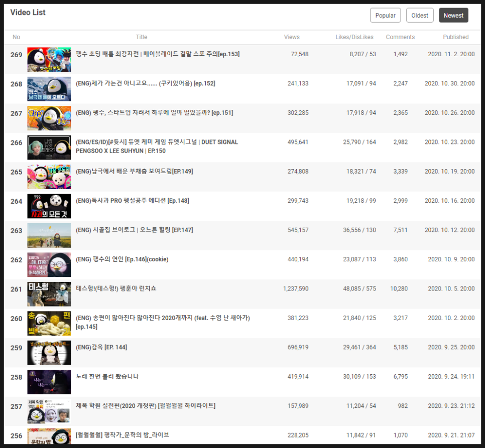Select the view count 545,157
Screen dimensions: 485x448
[x=298, y=230]
